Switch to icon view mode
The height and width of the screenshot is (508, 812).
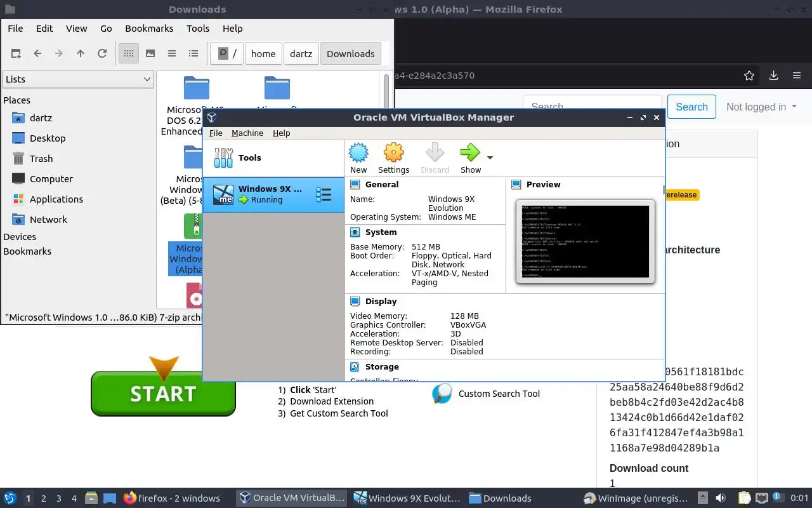(x=129, y=54)
